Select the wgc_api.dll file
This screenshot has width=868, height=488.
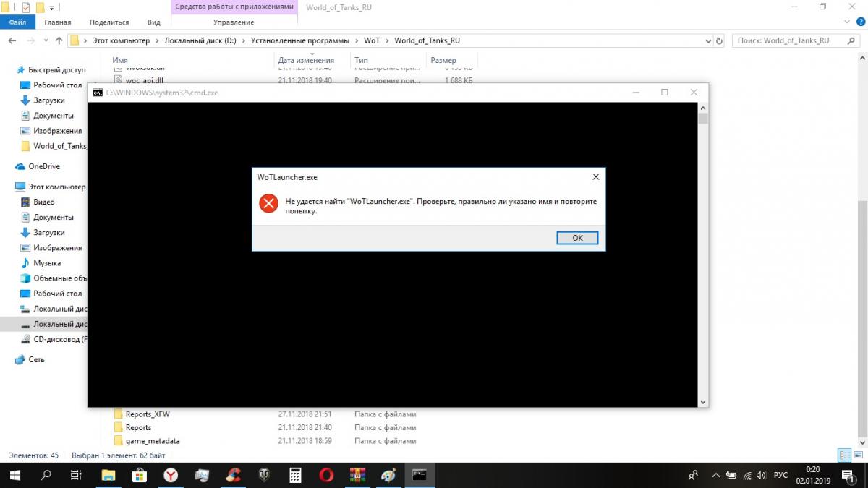click(145, 80)
